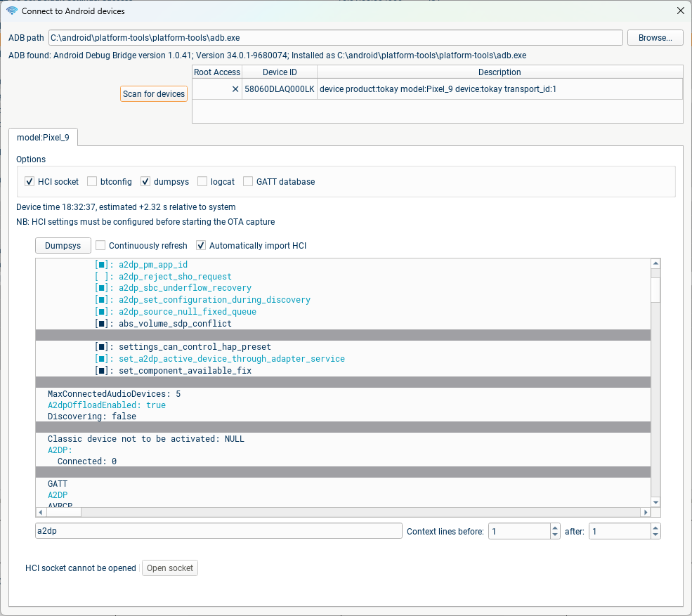Toggle Automatically import HCI checkbox
Image resolution: width=692 pixels, height=616 pixels.
coord(201,246)
